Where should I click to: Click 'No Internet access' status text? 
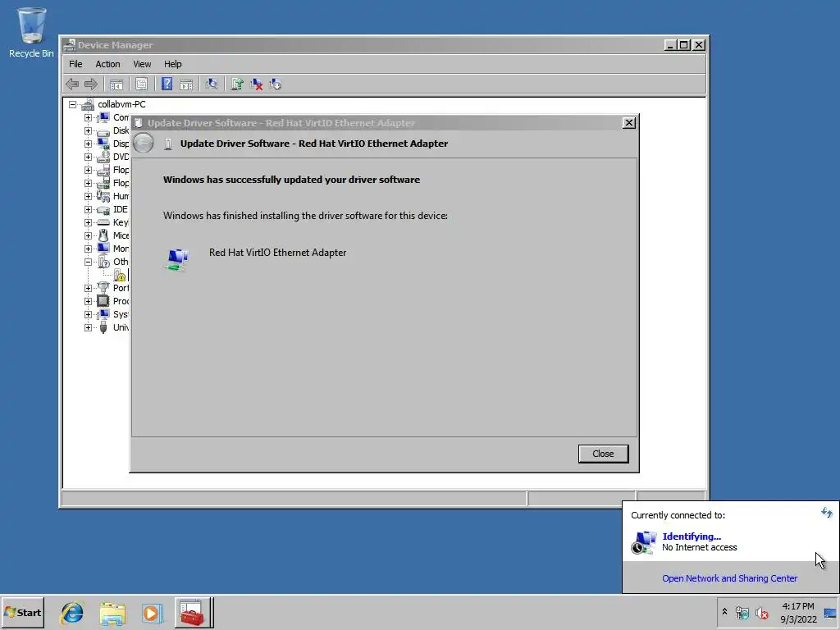click(x=700, y=547)
